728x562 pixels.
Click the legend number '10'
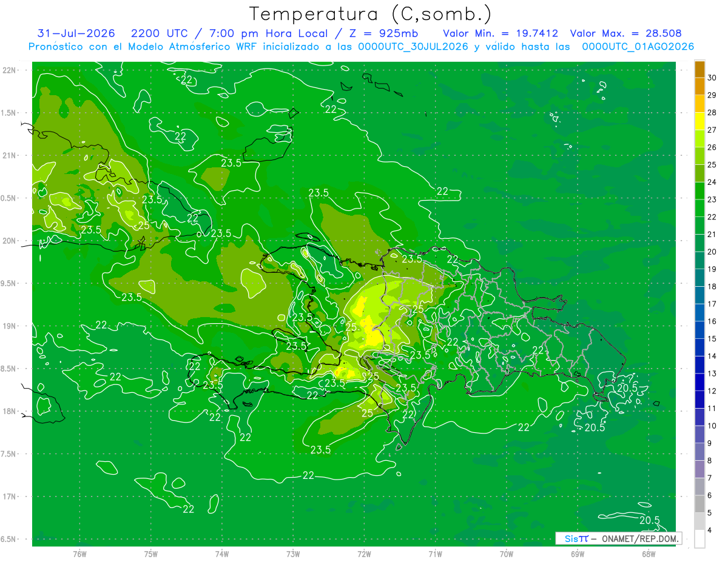(x=712, y=426)
